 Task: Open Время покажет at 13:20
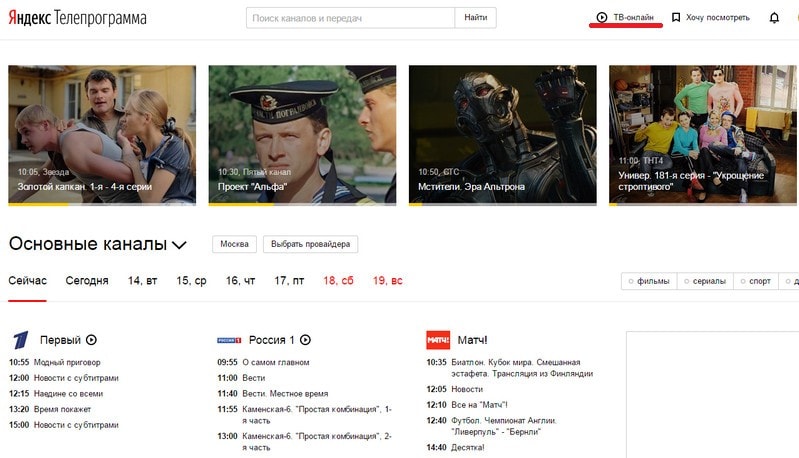(62, 409)
